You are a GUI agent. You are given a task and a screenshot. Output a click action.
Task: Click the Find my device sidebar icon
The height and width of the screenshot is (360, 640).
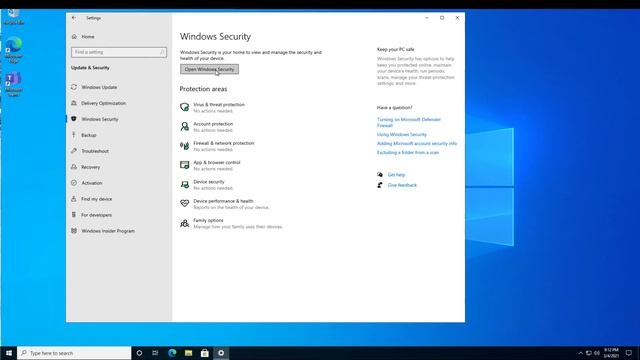pos(74,198)
